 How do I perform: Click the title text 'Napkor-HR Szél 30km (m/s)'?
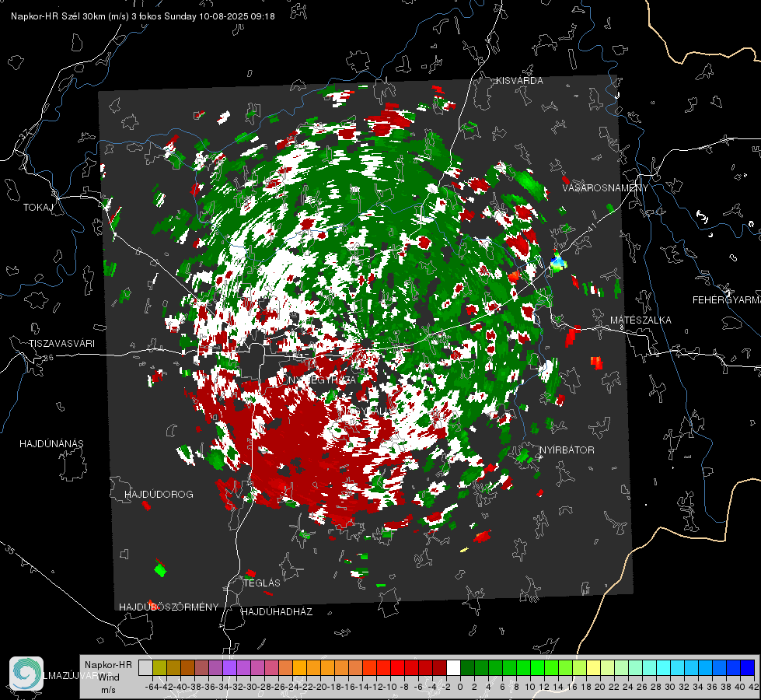coord(70,16)
